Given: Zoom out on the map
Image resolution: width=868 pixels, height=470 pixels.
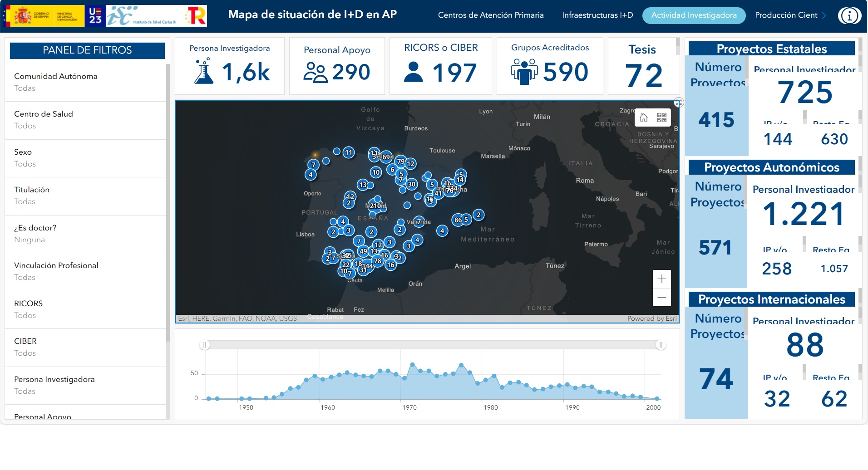Looking at the screenshot, I should click(661, 297).
